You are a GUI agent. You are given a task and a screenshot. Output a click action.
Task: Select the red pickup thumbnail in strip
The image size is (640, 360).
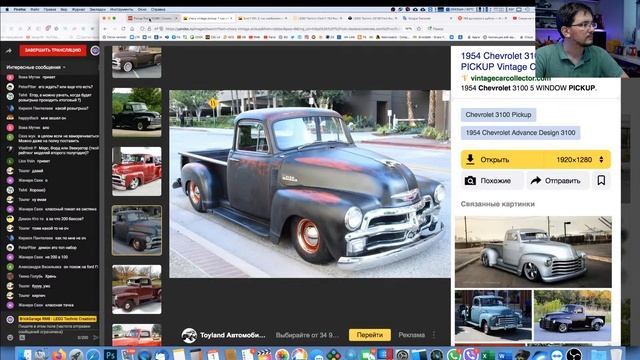tap(137, 171)
